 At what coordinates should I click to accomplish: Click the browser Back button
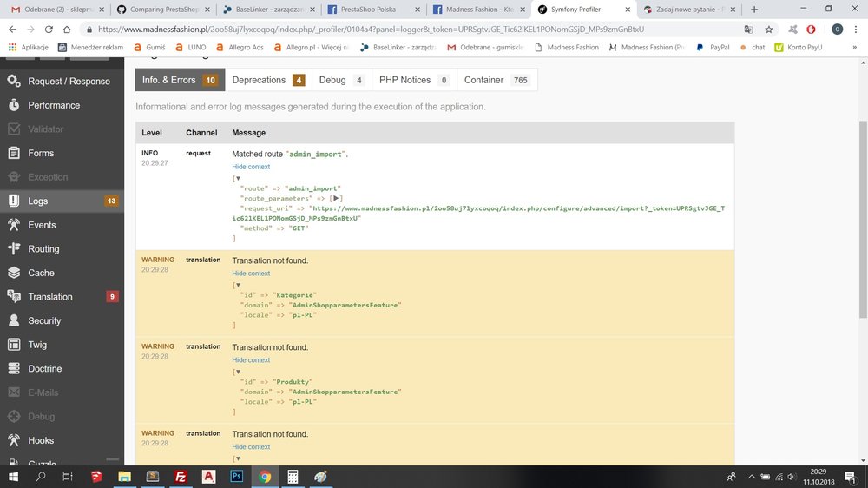pos(12,30)
